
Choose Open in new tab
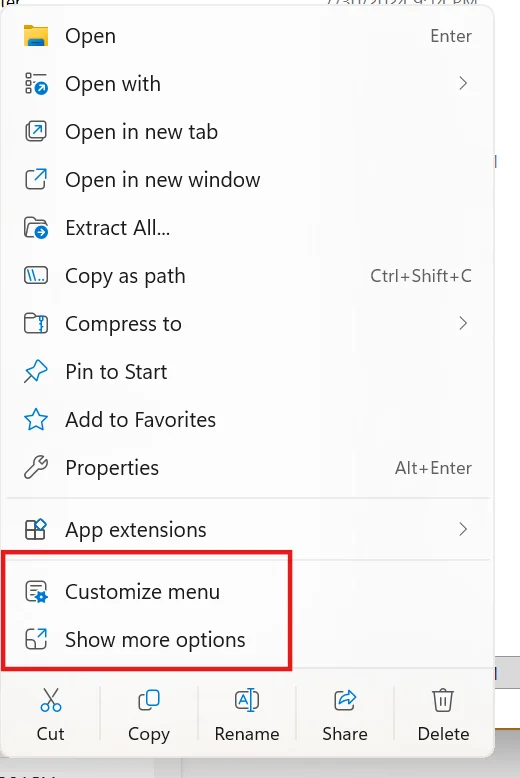[247, 131]
